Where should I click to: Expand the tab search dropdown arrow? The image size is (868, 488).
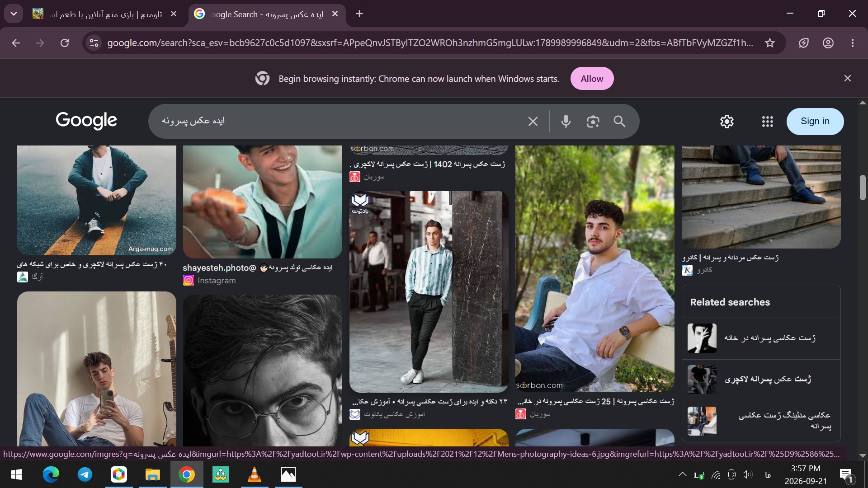click(14, 14)
